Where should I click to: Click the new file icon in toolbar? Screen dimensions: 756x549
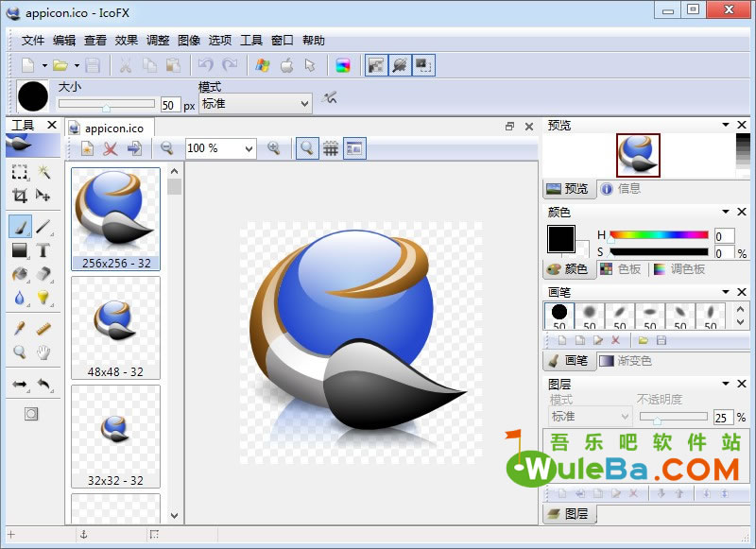[x=28, y=65]
